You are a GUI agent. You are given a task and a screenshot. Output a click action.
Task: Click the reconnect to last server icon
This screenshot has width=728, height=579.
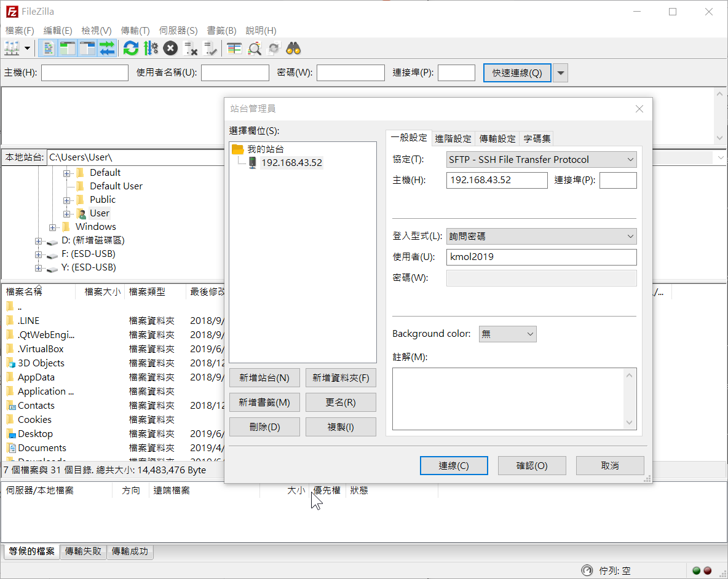coord(210,48)
